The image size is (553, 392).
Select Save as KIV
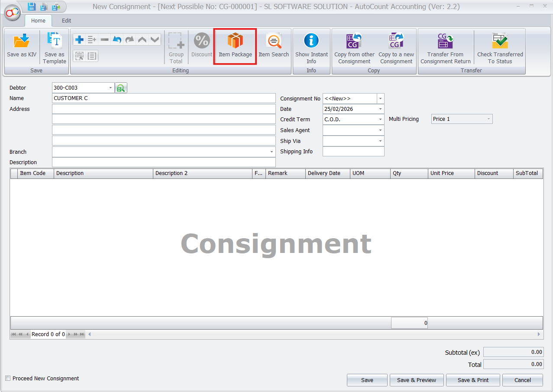21,45
